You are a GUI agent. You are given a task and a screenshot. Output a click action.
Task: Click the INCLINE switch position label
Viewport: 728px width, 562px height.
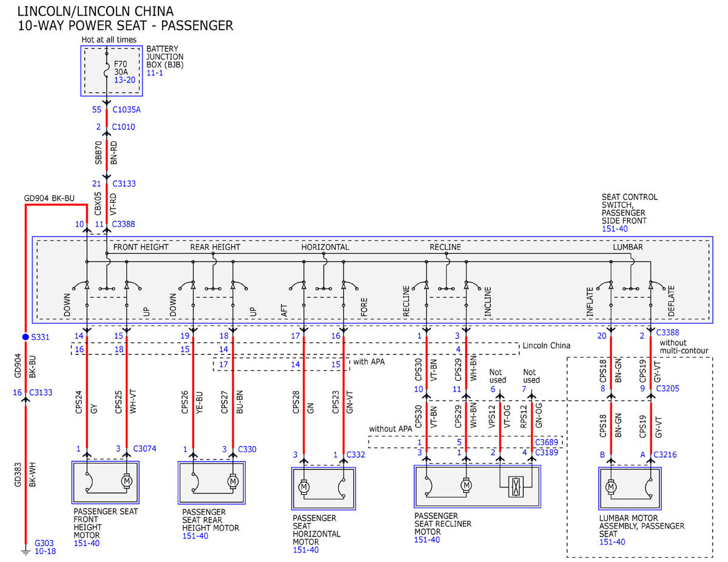[x=487, y=303]
